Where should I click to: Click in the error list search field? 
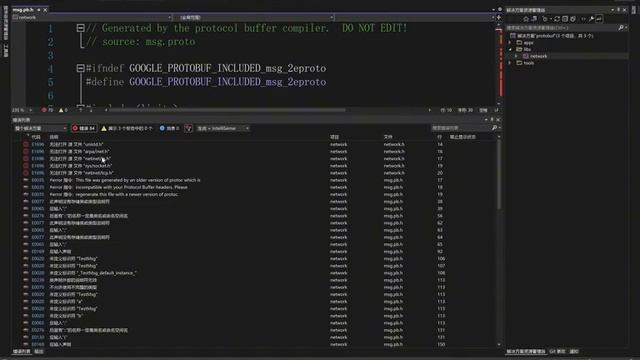461,128
